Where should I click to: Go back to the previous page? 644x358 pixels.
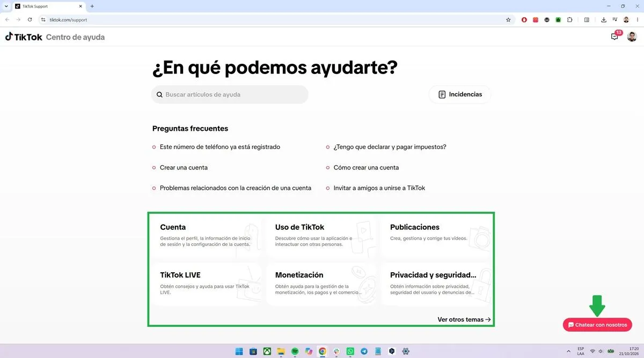coord(8,20)
